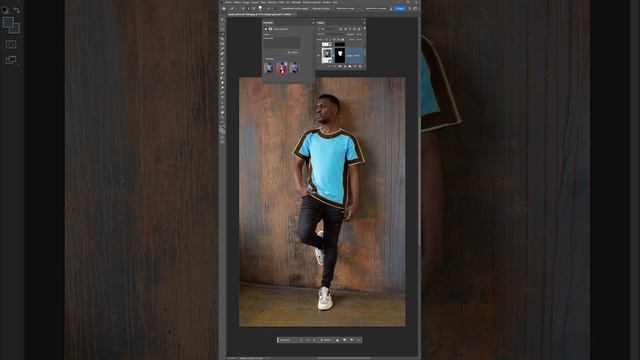
Task: Toggle adjustment layers filter in Layers panel
Action: click(x=345, y=29)
